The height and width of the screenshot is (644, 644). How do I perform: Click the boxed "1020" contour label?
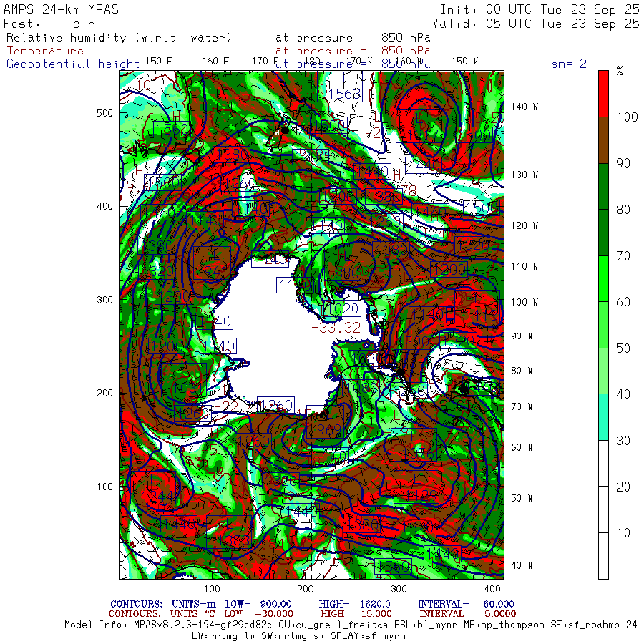coord(341,309)
